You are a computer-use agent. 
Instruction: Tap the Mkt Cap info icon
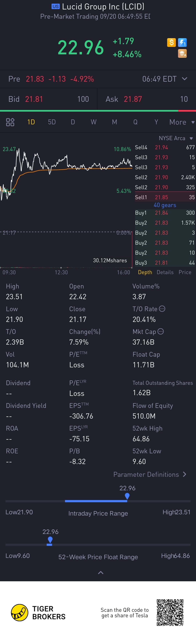161,332
